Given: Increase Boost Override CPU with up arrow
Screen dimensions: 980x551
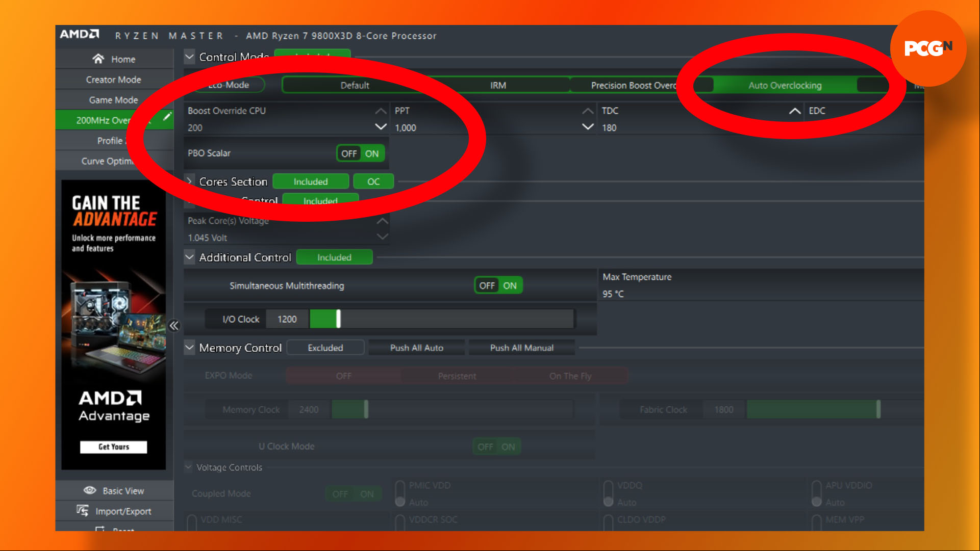Looking at the screenshot, I should point(381,111).
